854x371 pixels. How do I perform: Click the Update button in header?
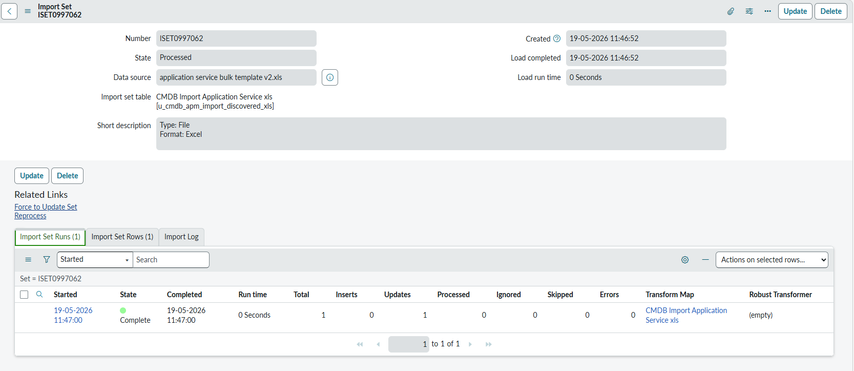pyautogui.click(x=795, y=11)
